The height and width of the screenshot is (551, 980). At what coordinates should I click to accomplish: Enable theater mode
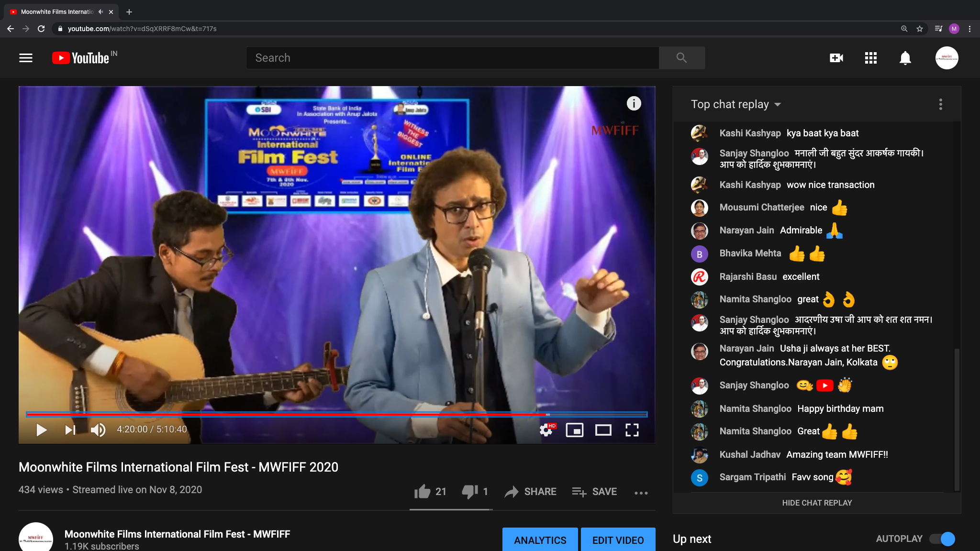click(603, 430)
